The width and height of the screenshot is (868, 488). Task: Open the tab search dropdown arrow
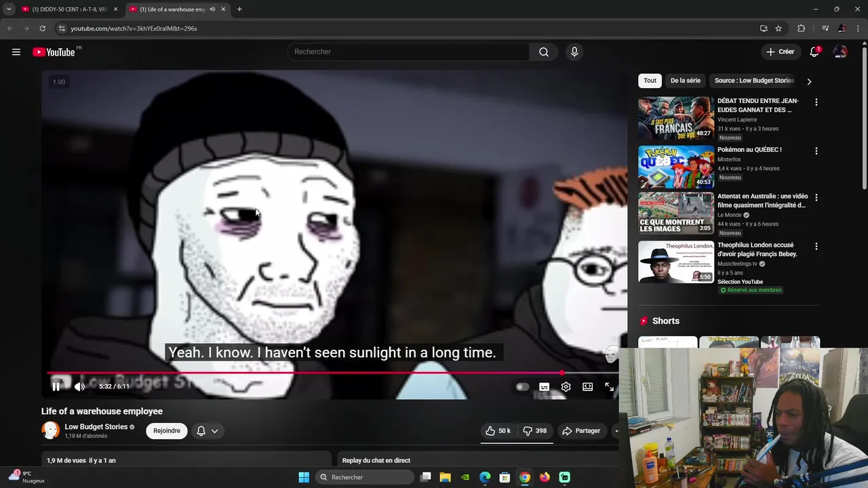(9, 9)
